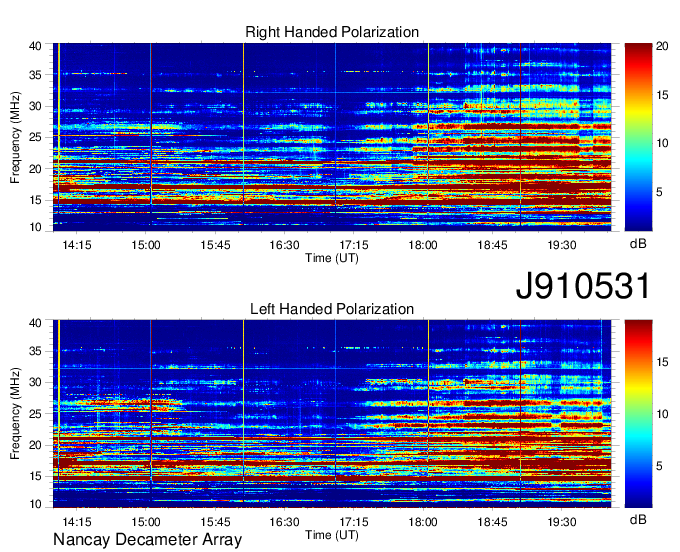Click the 16:30 time tick of the right-handed plot
The height and width of the screenshot is (552, 680).
tap(284, 245)
